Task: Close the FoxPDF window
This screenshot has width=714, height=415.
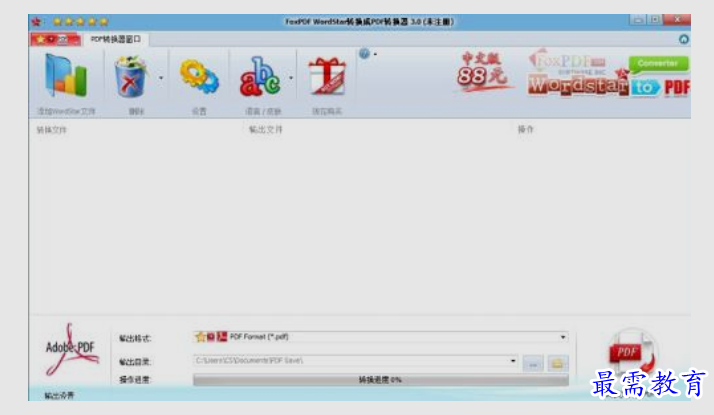Action: pyautogui.click(x=677, y=20)
